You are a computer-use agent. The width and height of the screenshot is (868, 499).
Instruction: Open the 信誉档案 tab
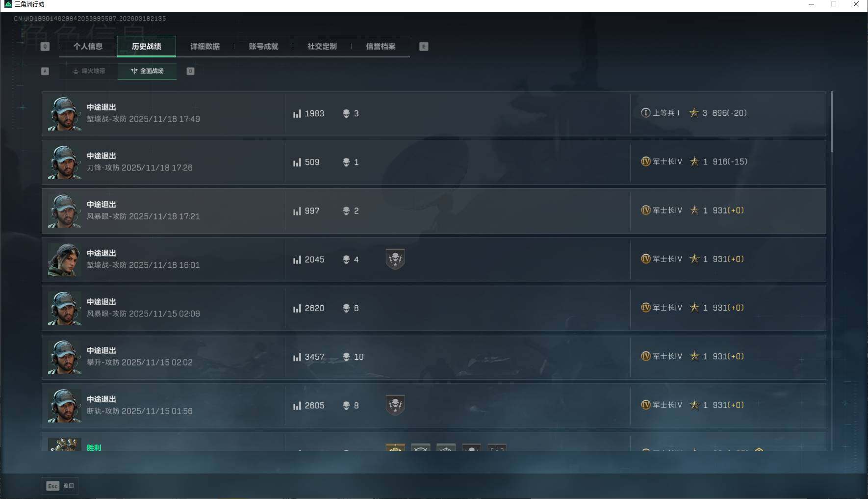pyautogui.click(x=381, y=47)
